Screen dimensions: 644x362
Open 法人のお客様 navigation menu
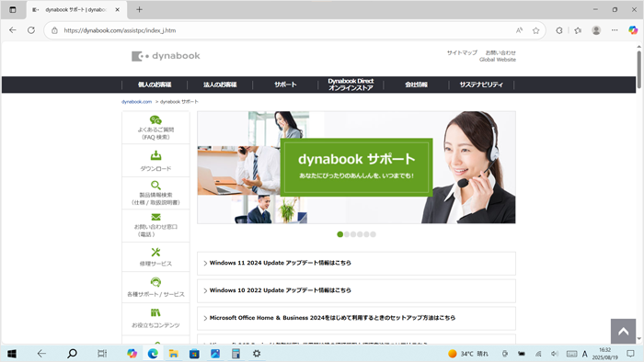click(220, 85)
